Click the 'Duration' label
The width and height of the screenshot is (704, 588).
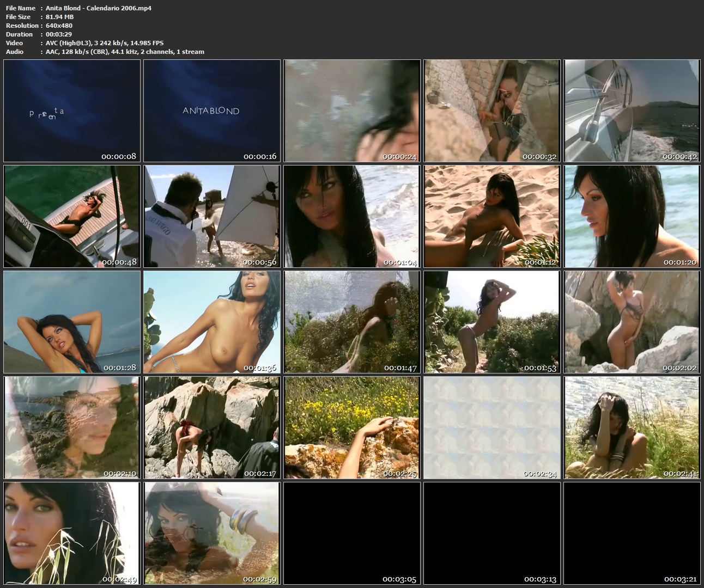pyautogui.click(x=20, y=34)
